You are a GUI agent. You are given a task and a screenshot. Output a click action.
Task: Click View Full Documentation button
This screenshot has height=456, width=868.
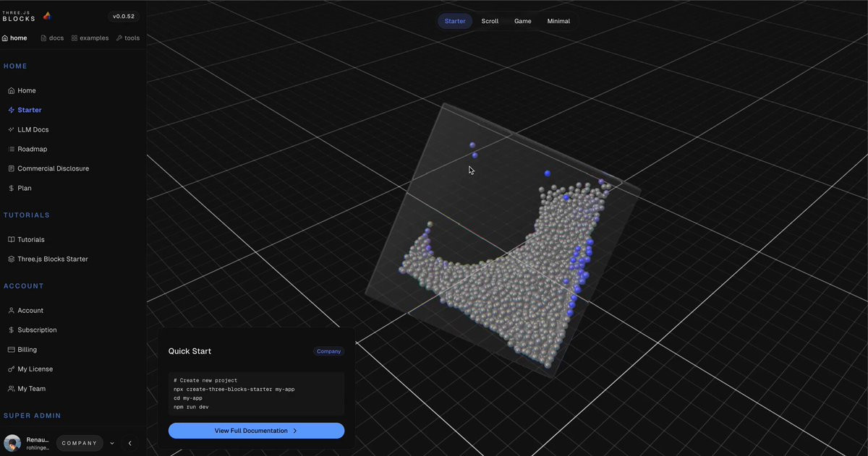256,431
